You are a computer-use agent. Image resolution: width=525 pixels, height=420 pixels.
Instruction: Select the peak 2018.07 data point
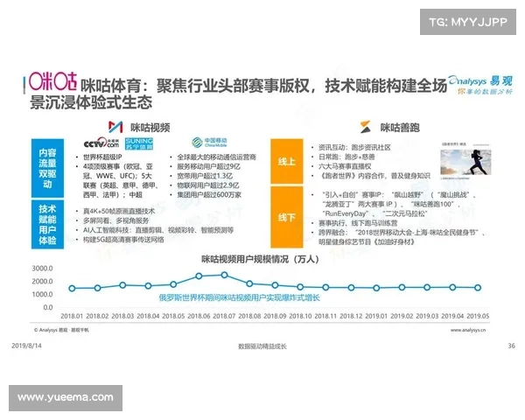[x=224, y=275]
